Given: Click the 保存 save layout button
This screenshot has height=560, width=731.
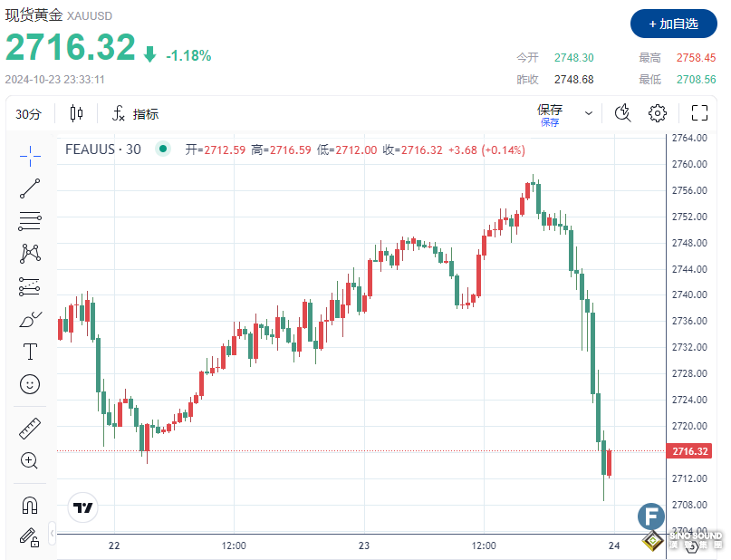Looking at the screenshot, I should click(x=551, y=109).
